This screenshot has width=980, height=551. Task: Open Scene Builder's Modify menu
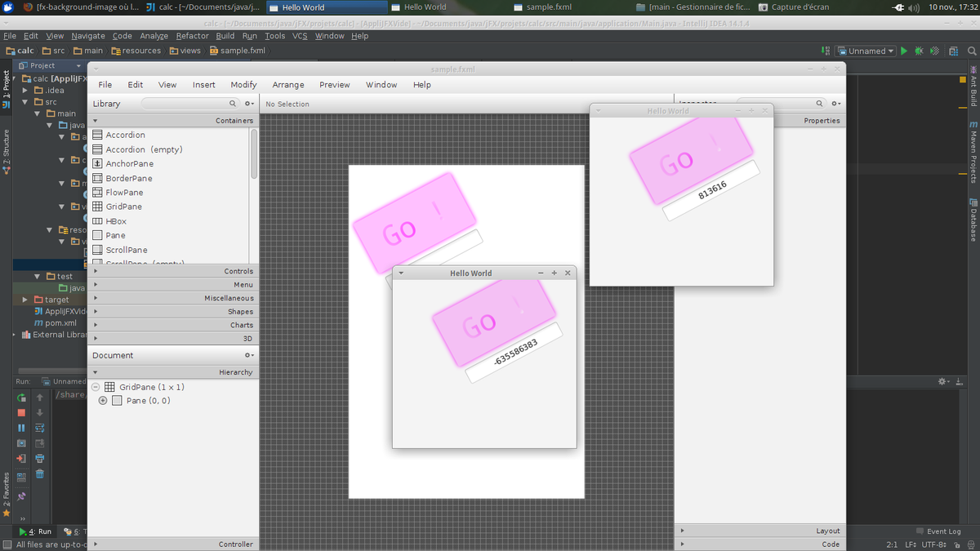243,85
